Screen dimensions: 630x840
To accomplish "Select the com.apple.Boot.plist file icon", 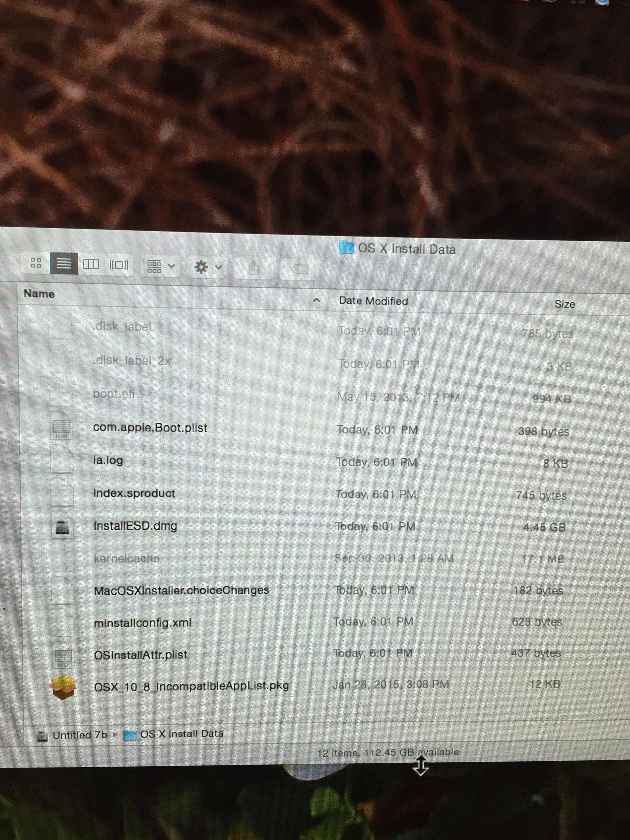I will [x=61, y=427].
